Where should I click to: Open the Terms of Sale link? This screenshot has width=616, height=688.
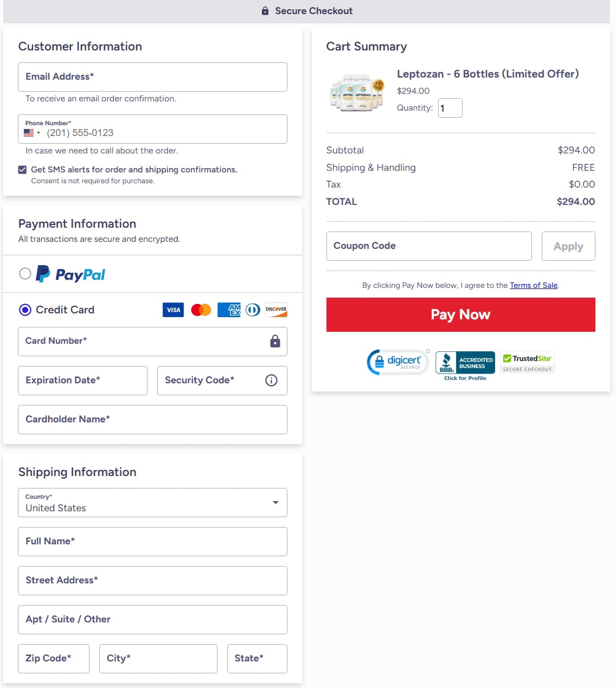click(x=534, y=285)
